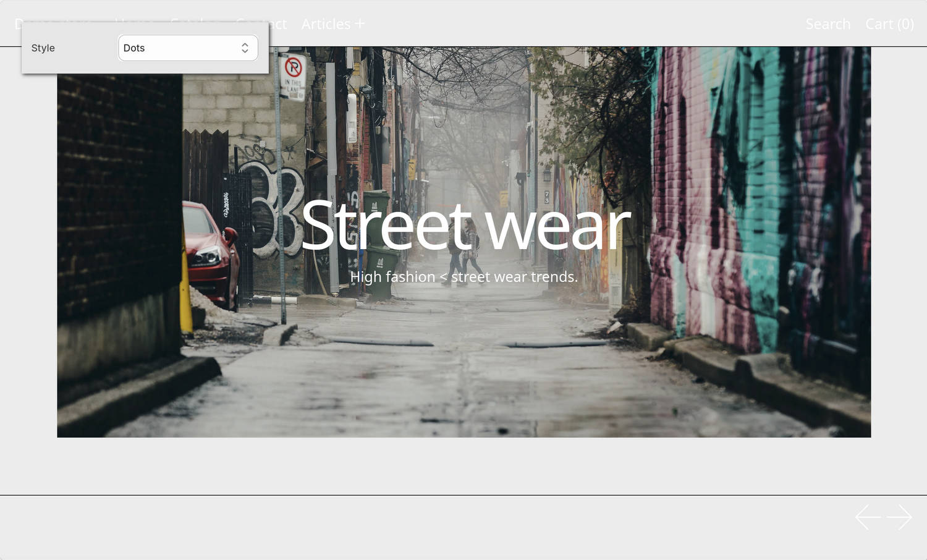Click the plus icon next to Articles
Viewport: 927px width, 560px height.
360,23
